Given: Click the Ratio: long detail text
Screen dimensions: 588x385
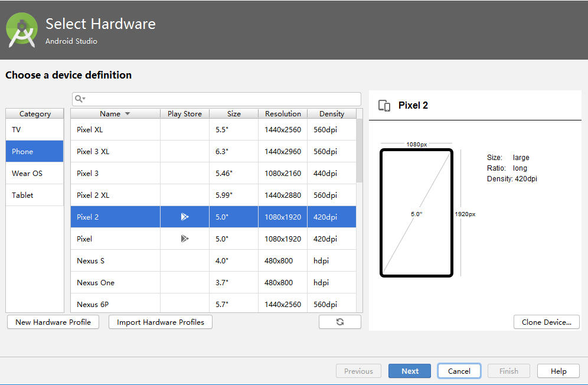Looking at the screenshot, I should 507,168.
